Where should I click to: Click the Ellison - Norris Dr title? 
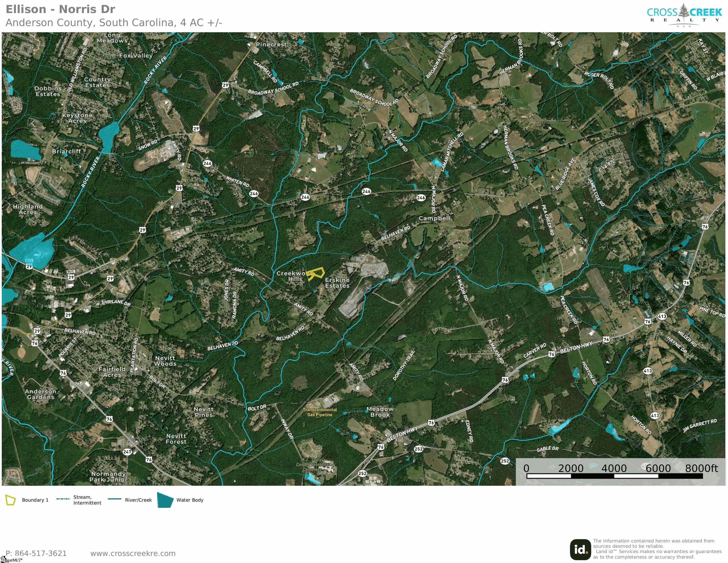click(x=60, y=9)
